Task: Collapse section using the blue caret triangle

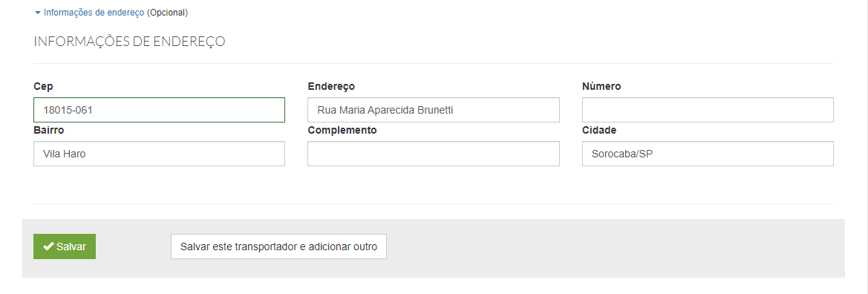Action: click(x=38, y=13)
